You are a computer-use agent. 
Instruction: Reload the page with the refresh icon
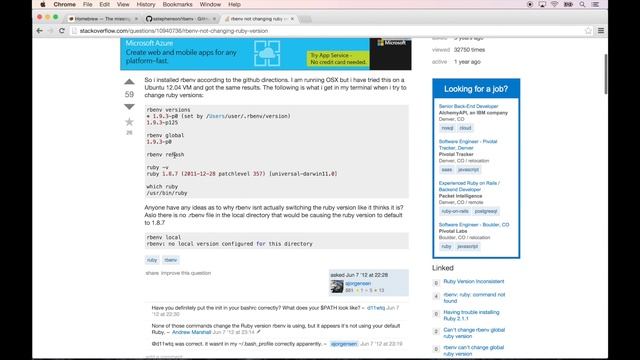(62, 31)
